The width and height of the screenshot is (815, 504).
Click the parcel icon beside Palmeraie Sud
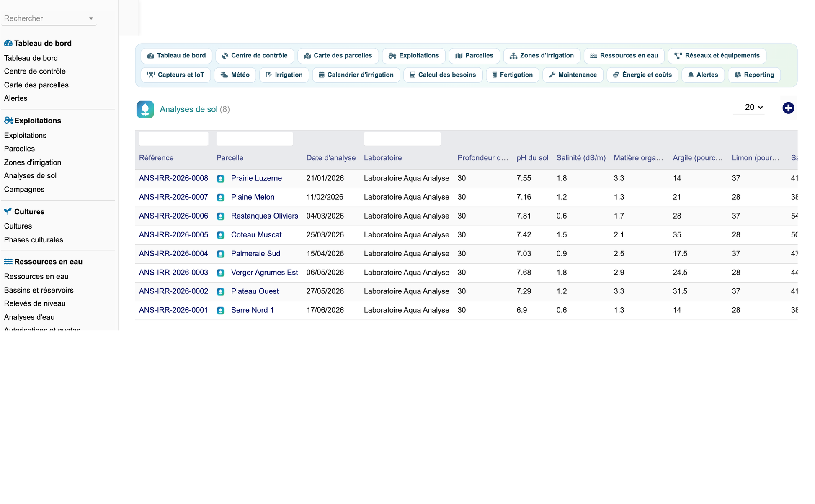(x=221, y=254)
